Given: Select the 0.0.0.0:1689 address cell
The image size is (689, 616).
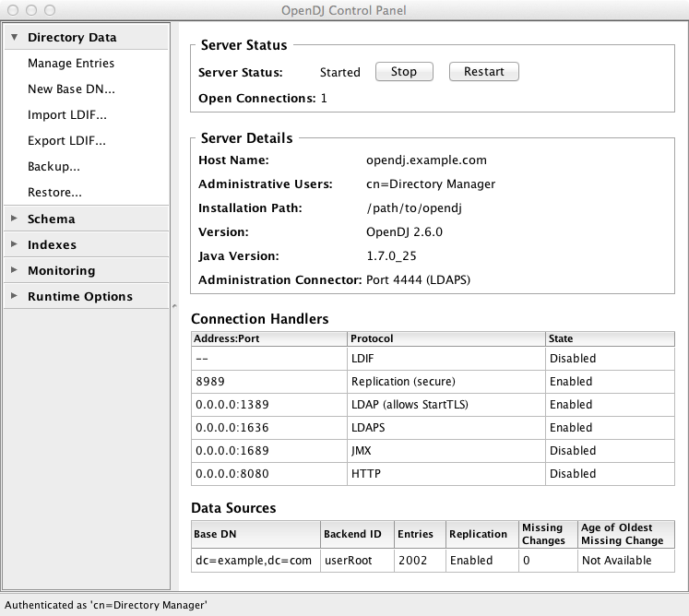Looking at the screenshot, I should pos(269,451).
